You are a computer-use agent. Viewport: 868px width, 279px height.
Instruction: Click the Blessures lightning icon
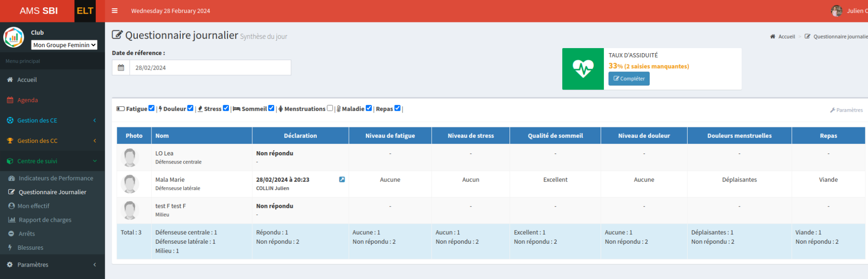tap(10, 247)
